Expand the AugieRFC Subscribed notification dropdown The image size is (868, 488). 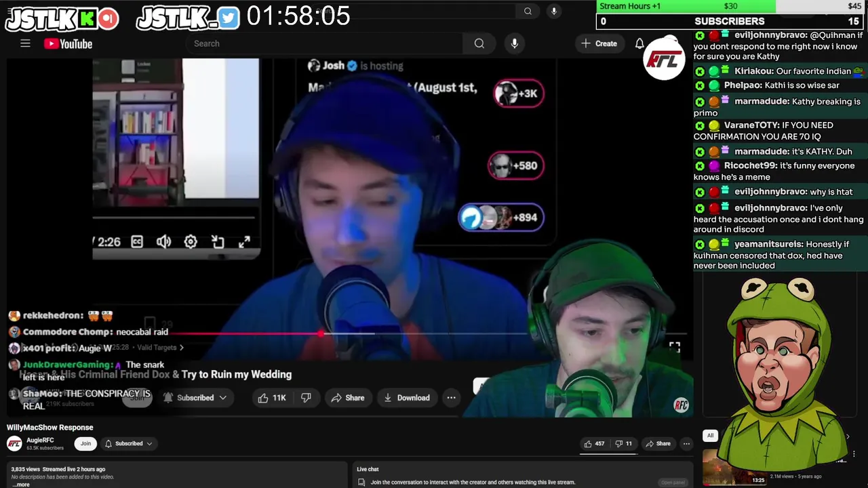click(128, 444)
